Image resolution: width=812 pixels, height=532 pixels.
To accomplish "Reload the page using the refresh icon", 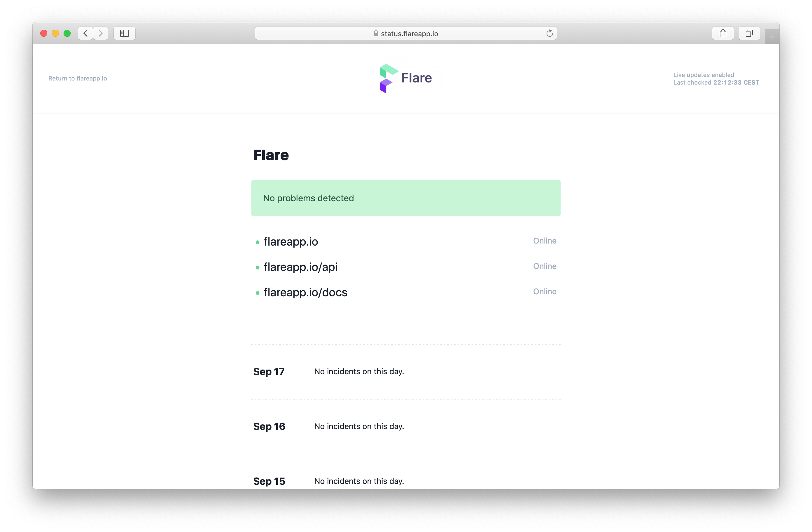I will 549,33.
